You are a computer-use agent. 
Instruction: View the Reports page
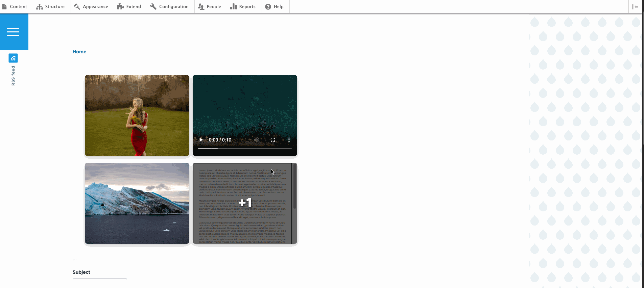(x=243, y=7)
